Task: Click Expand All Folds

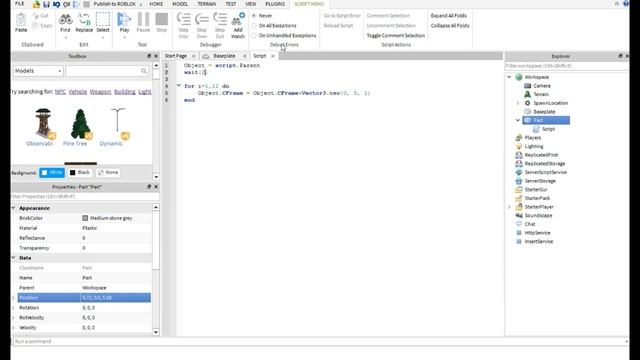Action: click(x=449, y=16)
